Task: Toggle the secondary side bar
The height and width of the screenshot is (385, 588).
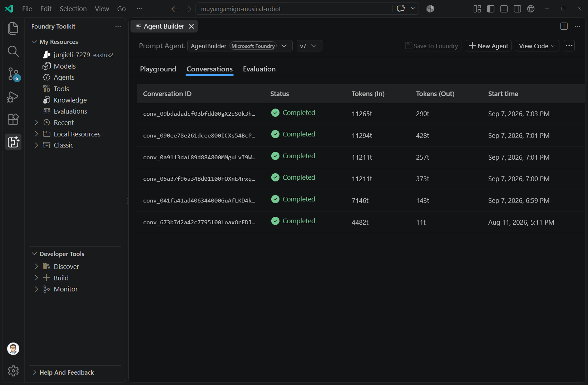Action: click(x=517, y=9)
